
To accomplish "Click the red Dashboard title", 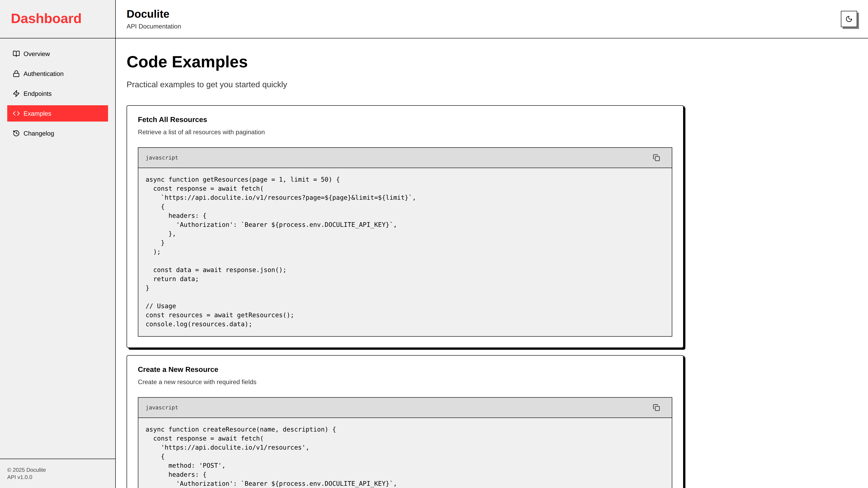I will click(x=46, y=19).
